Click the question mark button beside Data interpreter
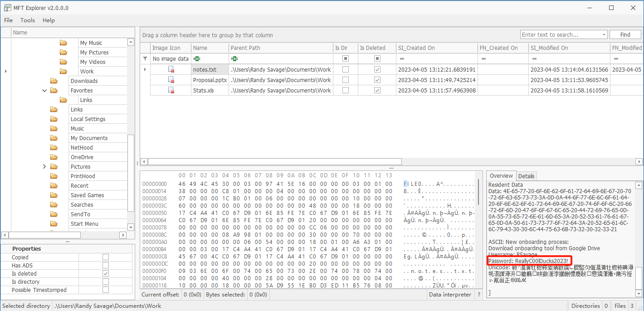644x311 pixels. pos(478,295)
